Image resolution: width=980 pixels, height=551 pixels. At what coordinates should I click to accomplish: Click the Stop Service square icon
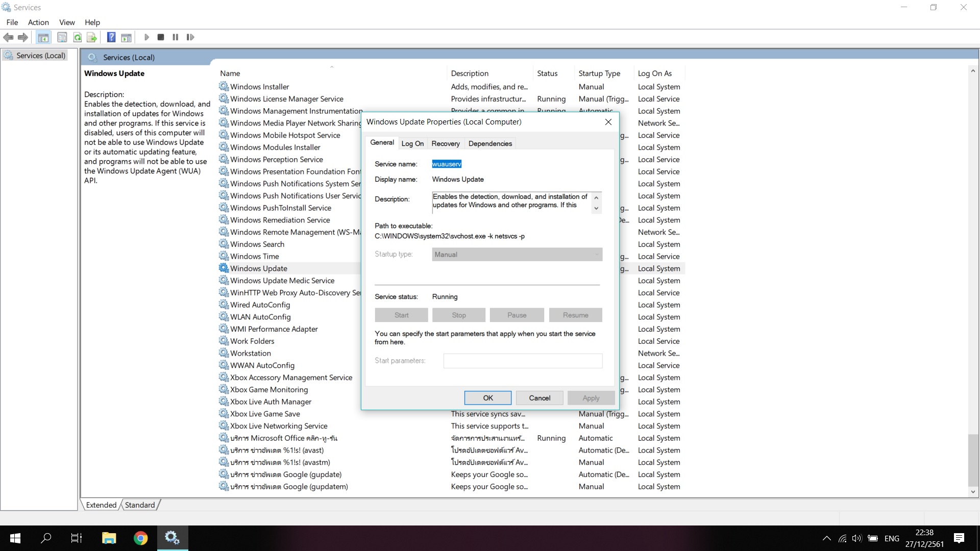(x=161, y=37)
